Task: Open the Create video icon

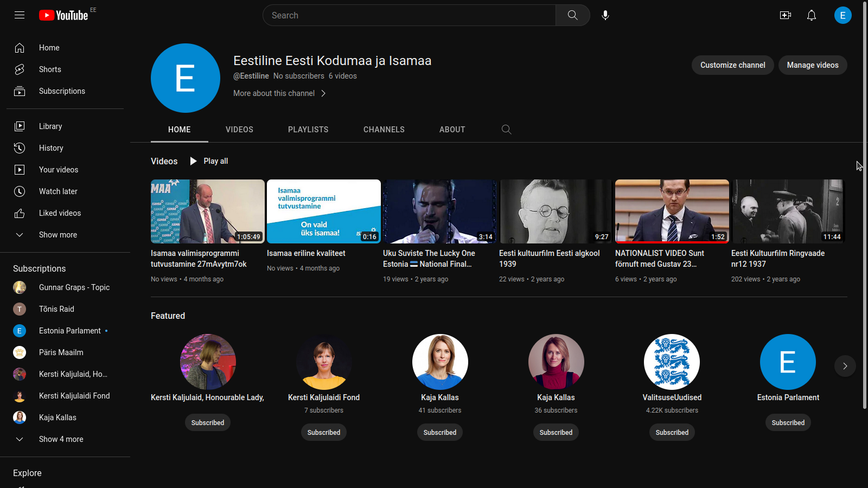Action: (x=785, y=15)
